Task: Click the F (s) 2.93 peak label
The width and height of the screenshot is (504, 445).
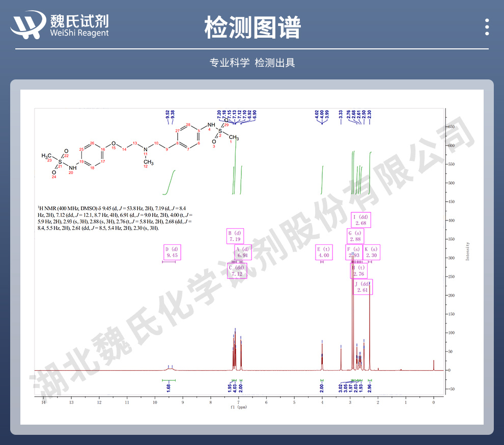Action: [x=354, y=253]
